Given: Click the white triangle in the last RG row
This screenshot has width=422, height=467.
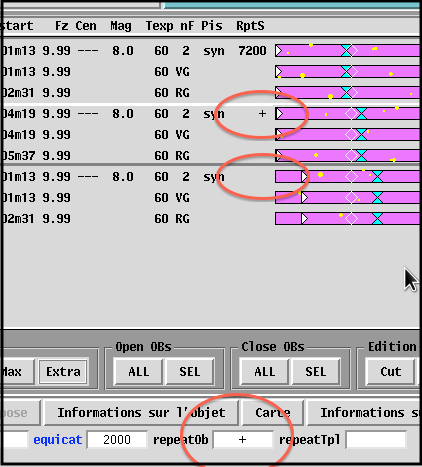Looking at the screenshot, I should pos(304,219).
